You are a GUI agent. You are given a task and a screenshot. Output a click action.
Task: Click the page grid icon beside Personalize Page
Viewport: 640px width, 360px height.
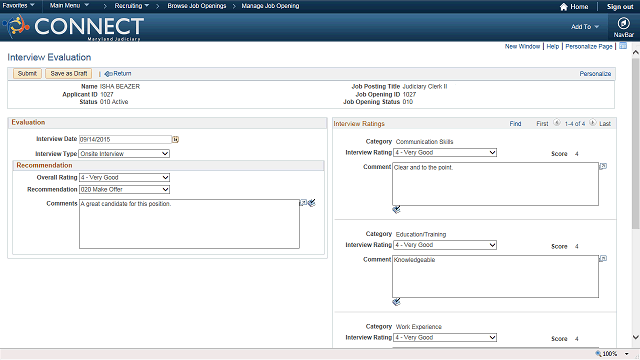tap(623, 46)
